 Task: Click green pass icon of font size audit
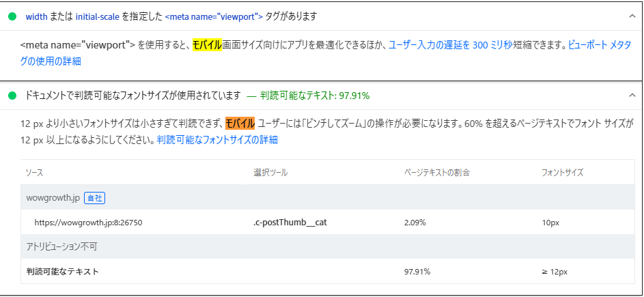point(12,96)
